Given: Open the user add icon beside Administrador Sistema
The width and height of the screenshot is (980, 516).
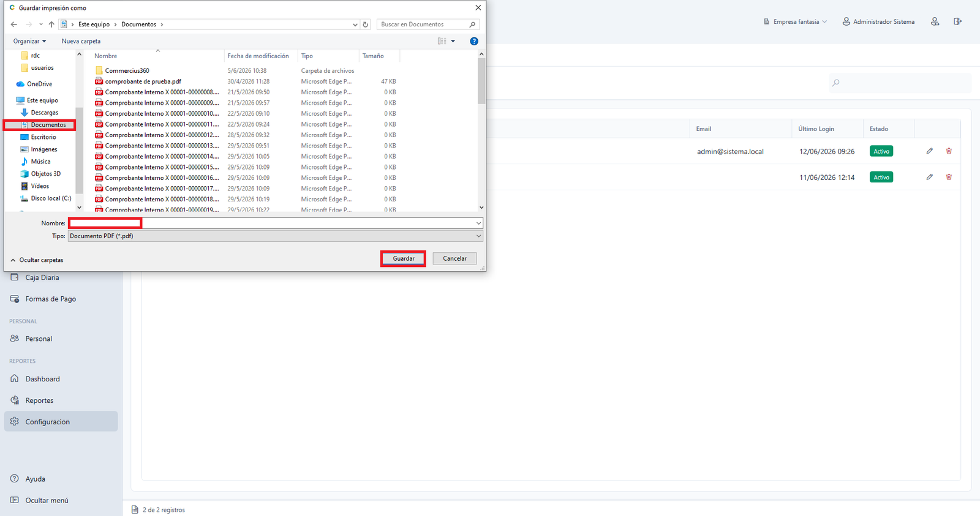Looking at the screenshot, I should tap(935, 21).
